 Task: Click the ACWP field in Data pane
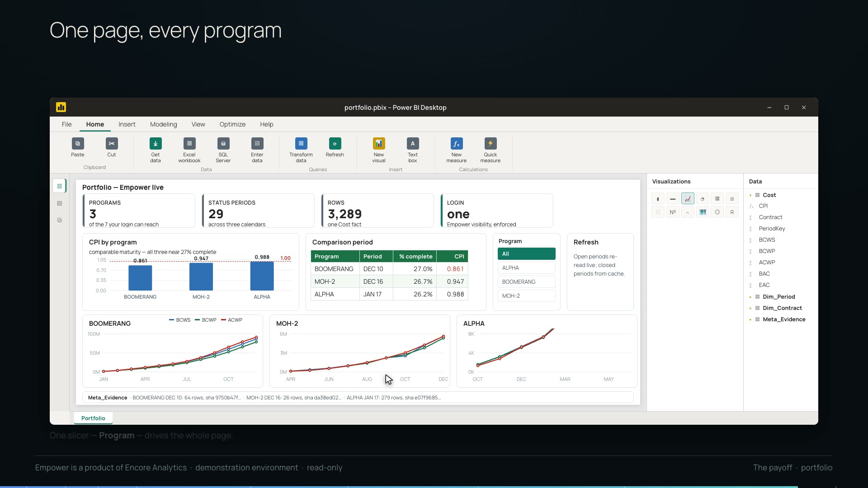coord(767,263)
